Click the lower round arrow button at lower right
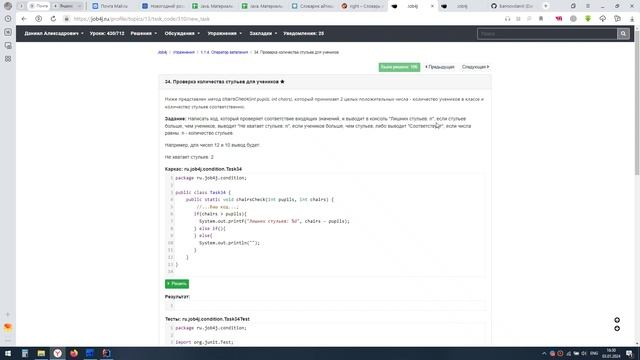The width and height of the screenshot is (640, 360). (x=617, y=328)
